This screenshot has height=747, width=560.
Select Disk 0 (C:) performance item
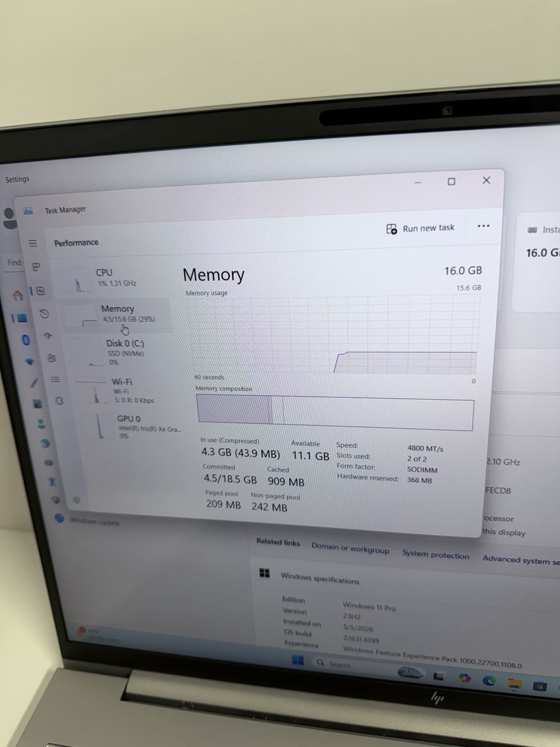[120, 352]
